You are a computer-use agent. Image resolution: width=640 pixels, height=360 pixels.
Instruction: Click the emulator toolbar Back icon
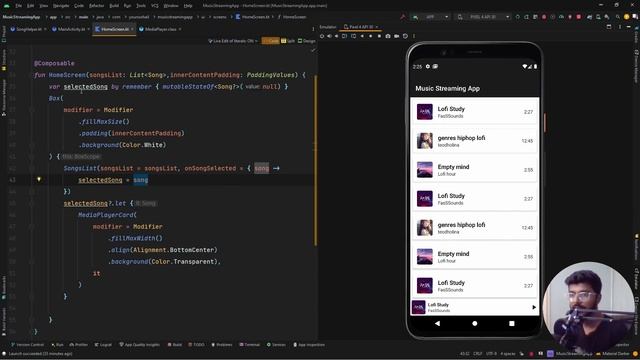point(362,36)
